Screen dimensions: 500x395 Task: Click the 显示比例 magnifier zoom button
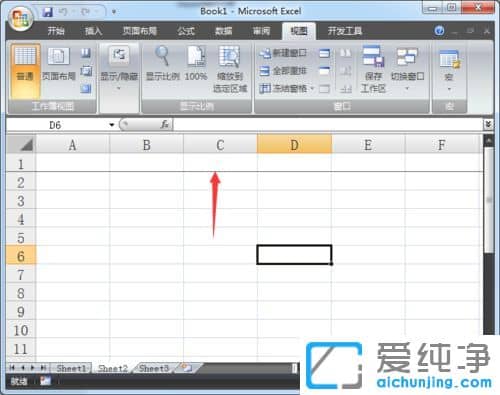163,64
